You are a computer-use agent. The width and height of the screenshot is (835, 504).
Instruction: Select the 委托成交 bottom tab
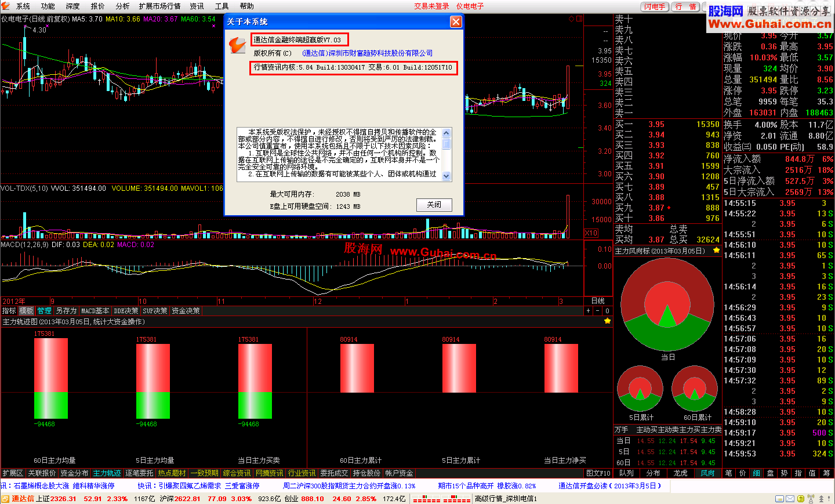tap(334, 473)
